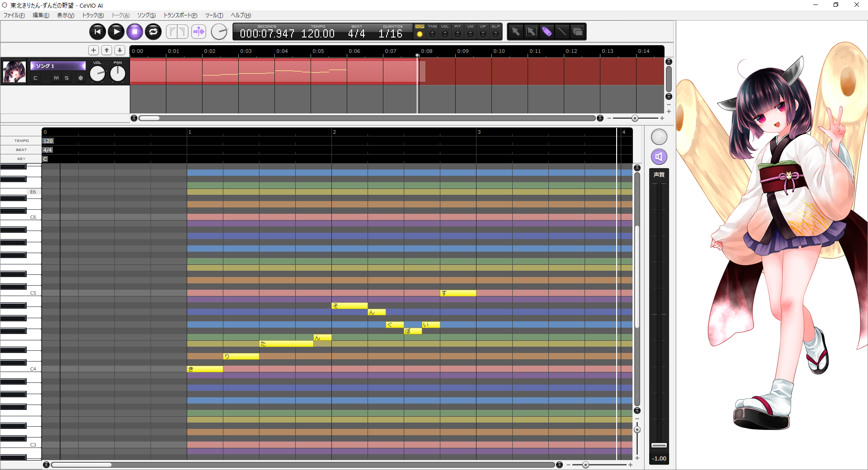The image size is (868, 470).
Task: Click the piano roll horizontal scrollbar thumb
Action: click(x=81, y=465)
